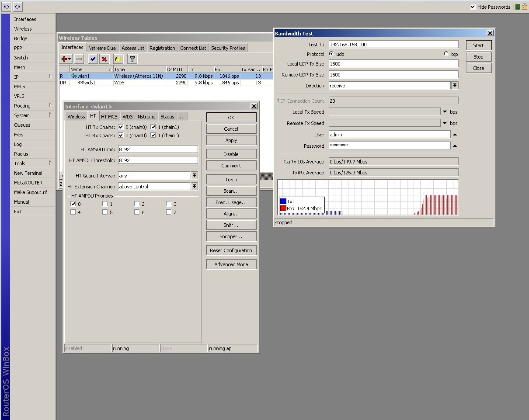Uncheck HT Rx Chains 0 (chain0)
The width and height of the screenshot is (529, 420).
click(121, 135)
